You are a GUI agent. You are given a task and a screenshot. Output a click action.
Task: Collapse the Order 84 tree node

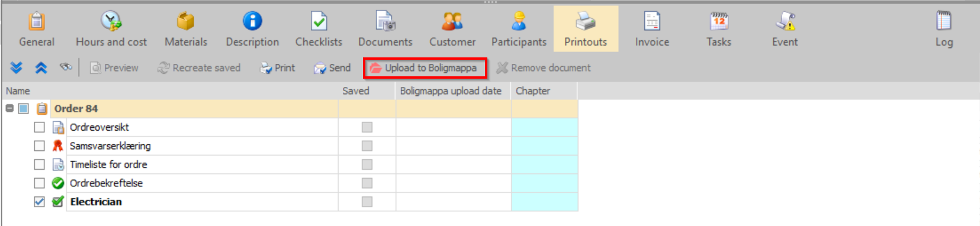[x=9, y=108]
